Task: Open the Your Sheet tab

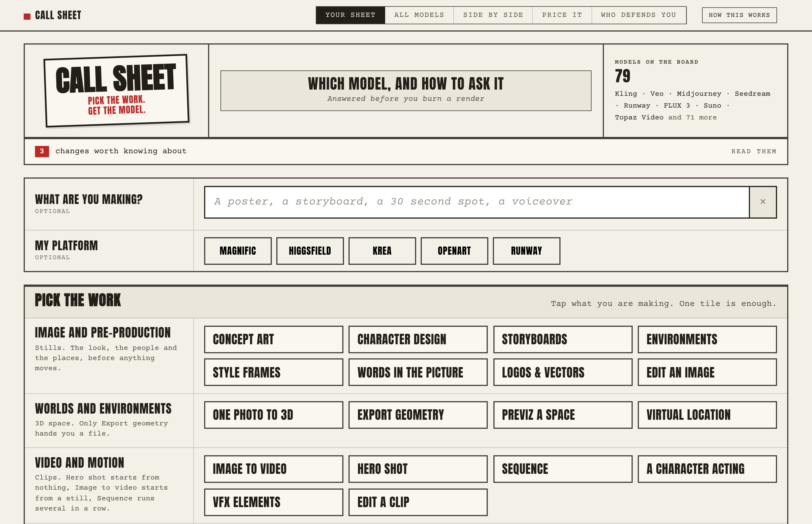Action: (350, 15)
